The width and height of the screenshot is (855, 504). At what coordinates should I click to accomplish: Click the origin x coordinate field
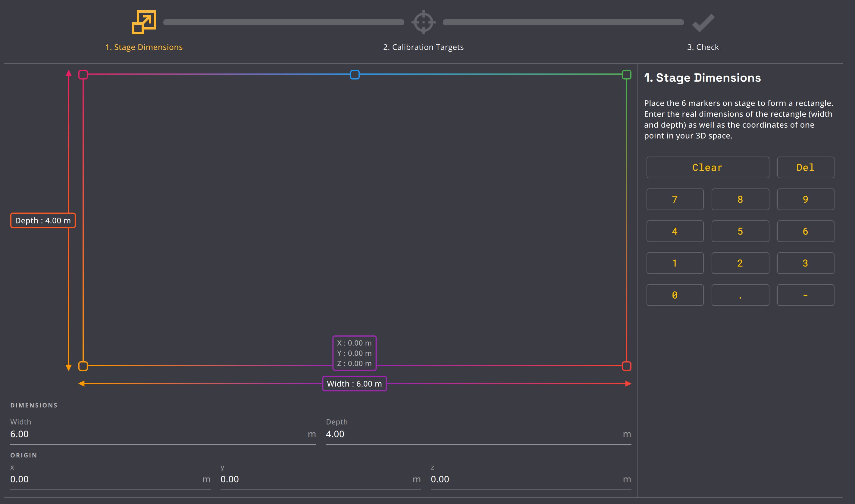tap(105, 479)
